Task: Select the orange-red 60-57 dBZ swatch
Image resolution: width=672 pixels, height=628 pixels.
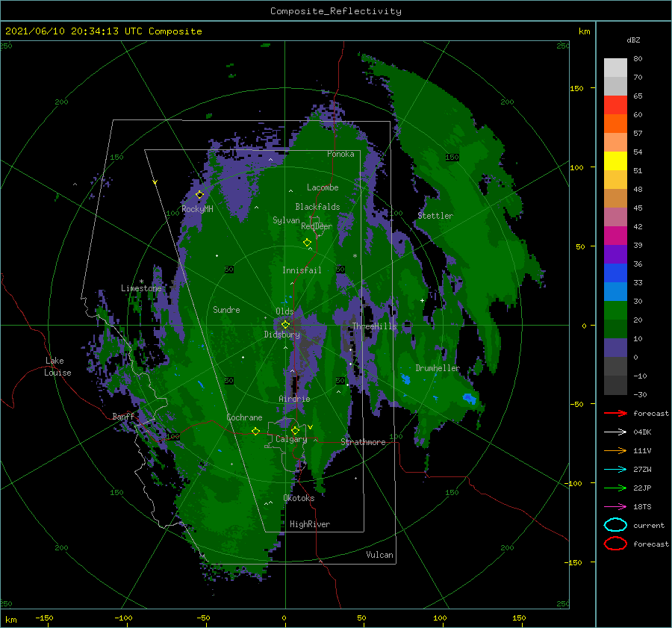Action: [x=615, y=123]
